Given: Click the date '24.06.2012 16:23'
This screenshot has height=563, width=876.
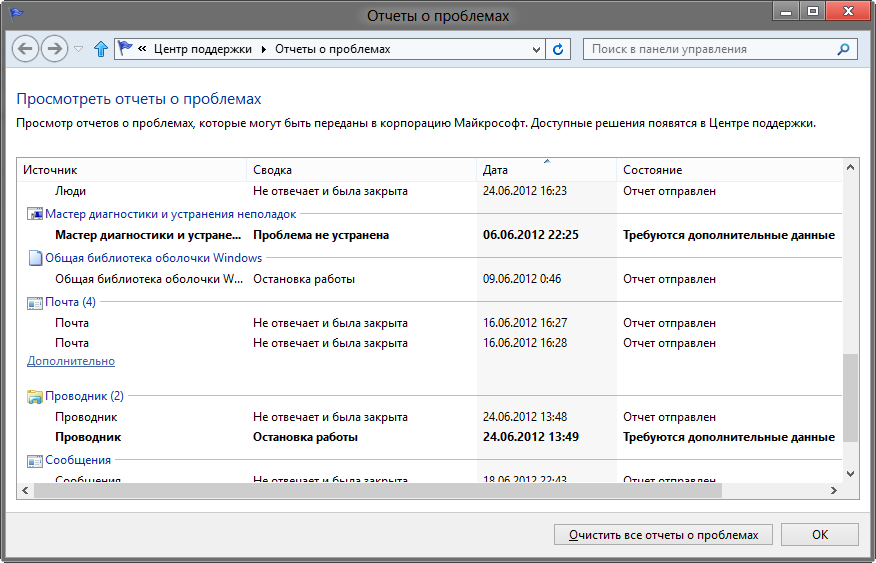Looking at the screenshot, I should [x=525, y=191].
